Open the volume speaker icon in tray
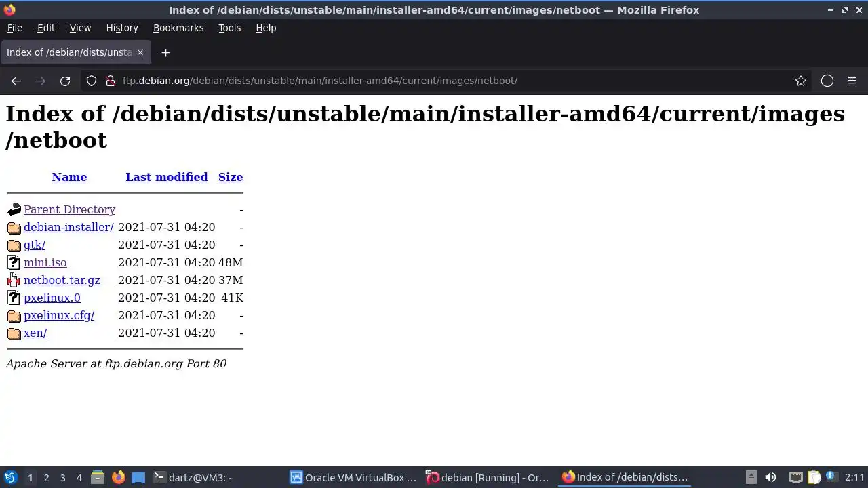This screenshot has height=488, width=868. click(770, 477)
